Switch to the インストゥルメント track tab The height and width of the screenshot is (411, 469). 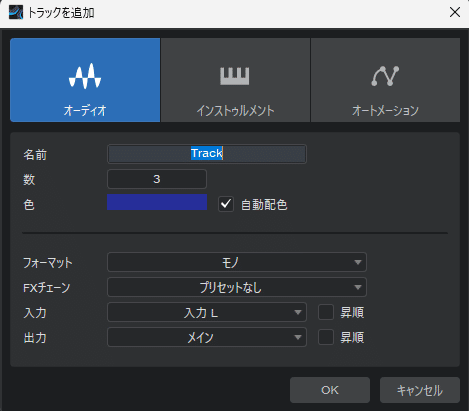tap(235, 80)
